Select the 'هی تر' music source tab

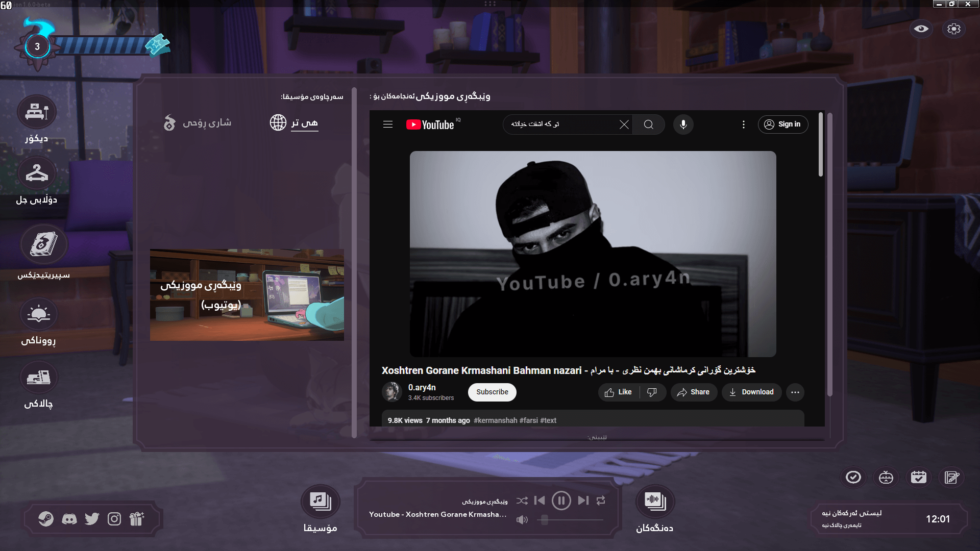click(x=294, y=122)
